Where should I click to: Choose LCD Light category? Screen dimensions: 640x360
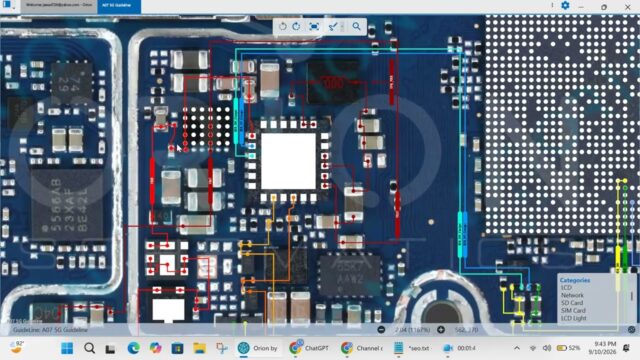click(573, 318)
